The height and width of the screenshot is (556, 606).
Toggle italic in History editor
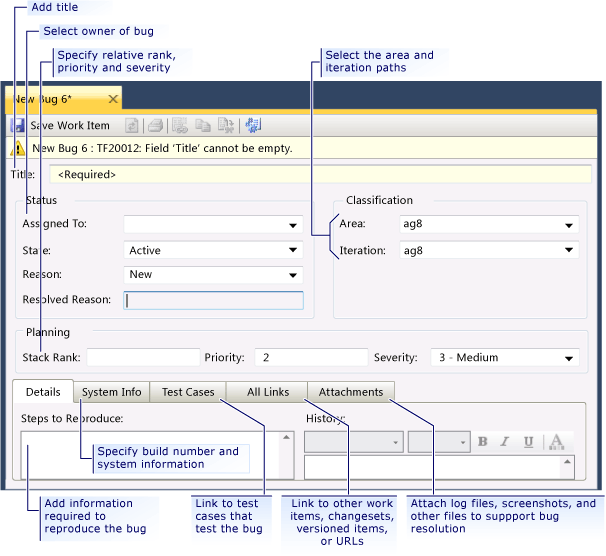pos(504,442)
